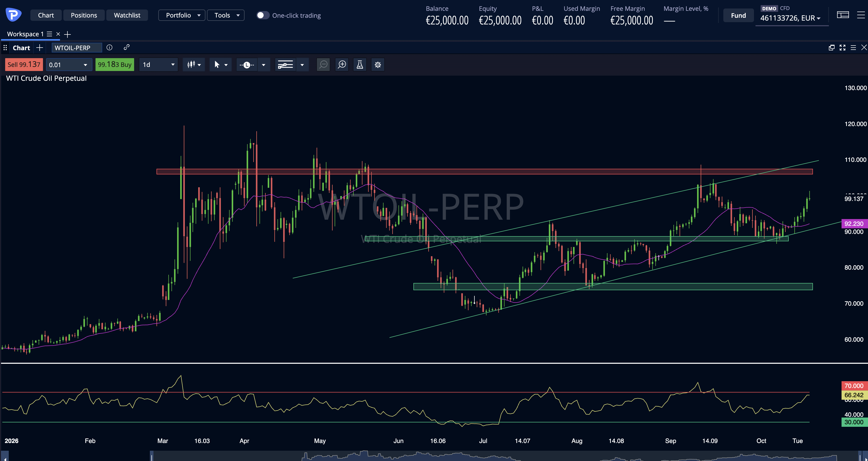
Task: Expand arrow beside the cursor tool
Action: (226, 65)
